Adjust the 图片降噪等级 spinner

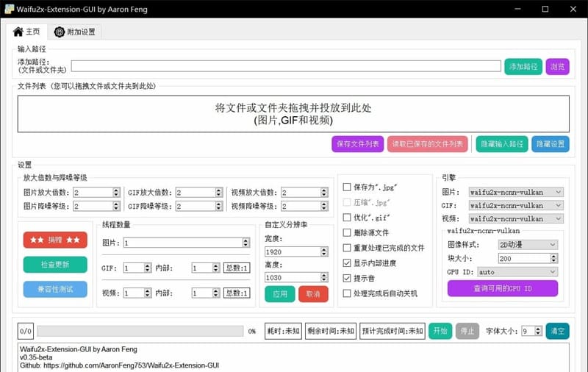(96, 206)
